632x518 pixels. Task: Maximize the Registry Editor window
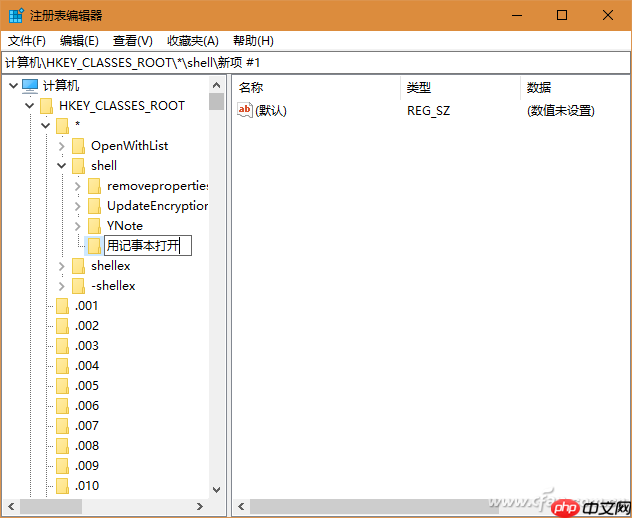(x=562, y=15)
